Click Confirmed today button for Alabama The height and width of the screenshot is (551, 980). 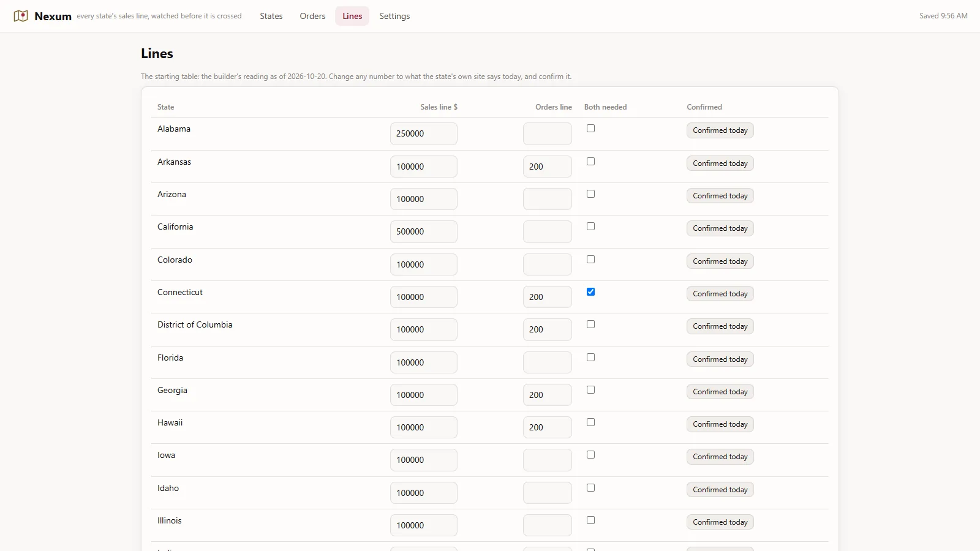coord(720,130)
